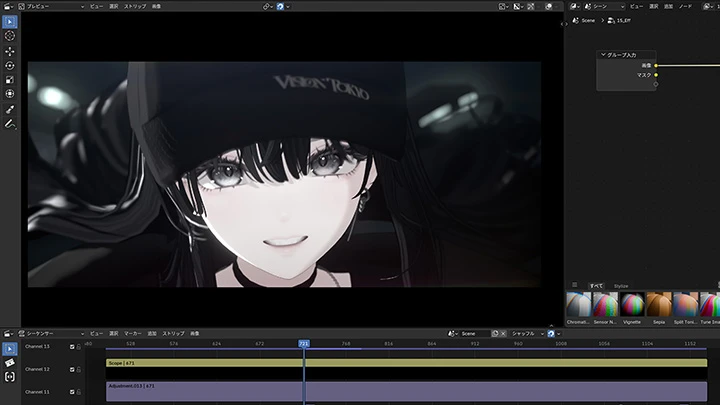Open snapping options arrow in preview header
The height and width of the screenshot is (405, 720).
tap(288, 6)
